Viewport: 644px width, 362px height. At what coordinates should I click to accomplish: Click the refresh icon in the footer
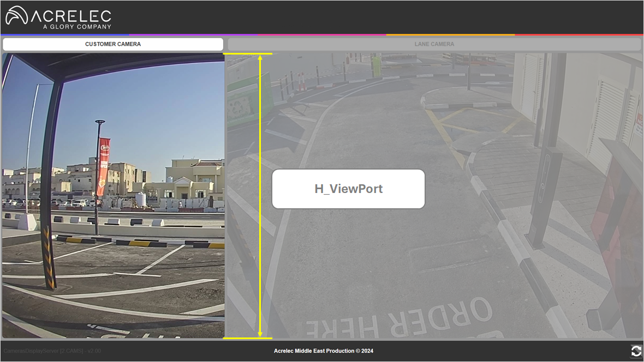[636, 351]
